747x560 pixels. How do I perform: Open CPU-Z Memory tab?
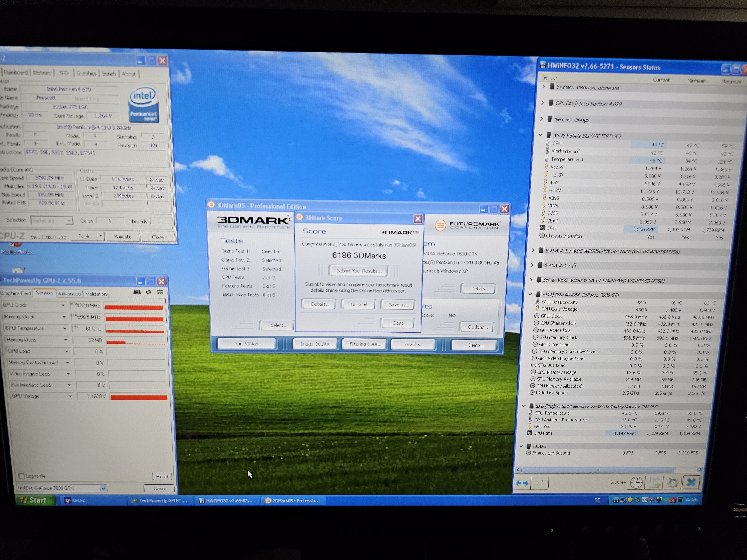pos(42,73)
